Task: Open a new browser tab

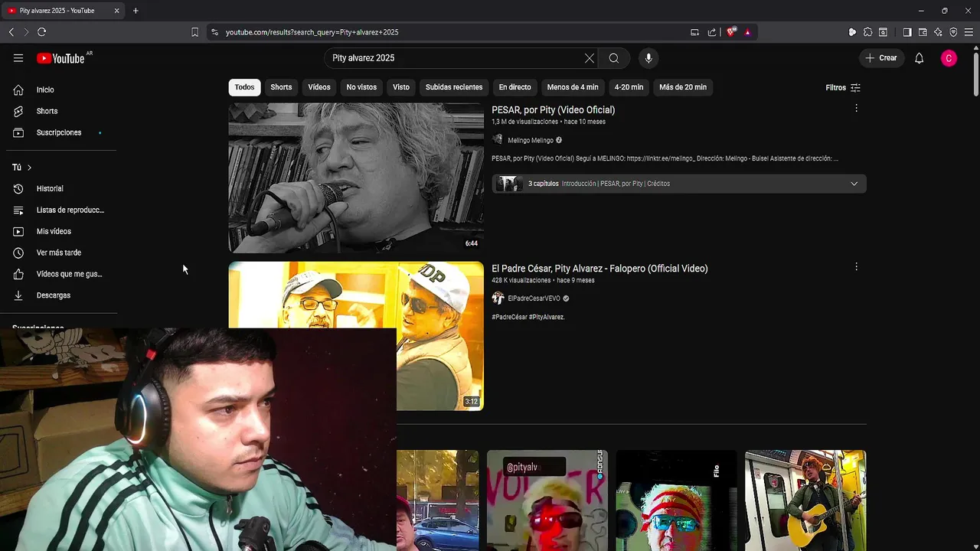Action: [x=136, y=11]
